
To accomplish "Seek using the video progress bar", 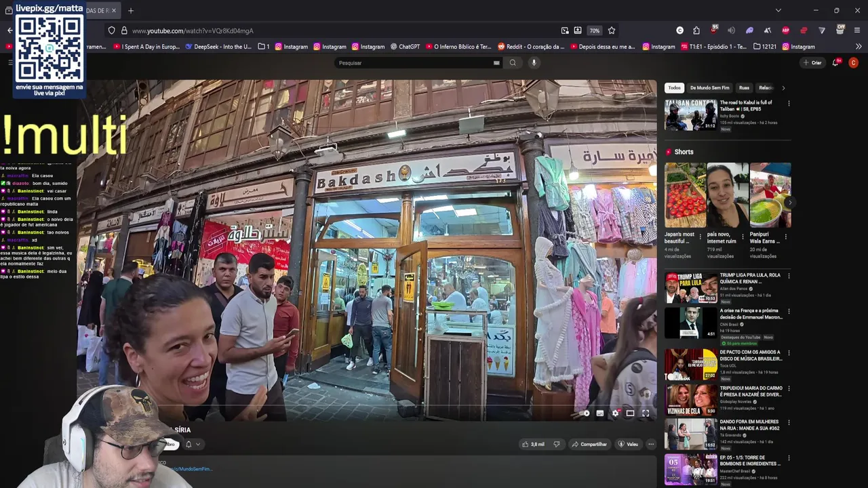I will tap(366, 405).
